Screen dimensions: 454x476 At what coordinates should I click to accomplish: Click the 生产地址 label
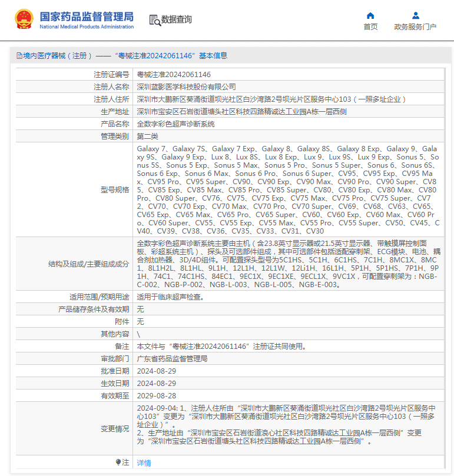115,112
